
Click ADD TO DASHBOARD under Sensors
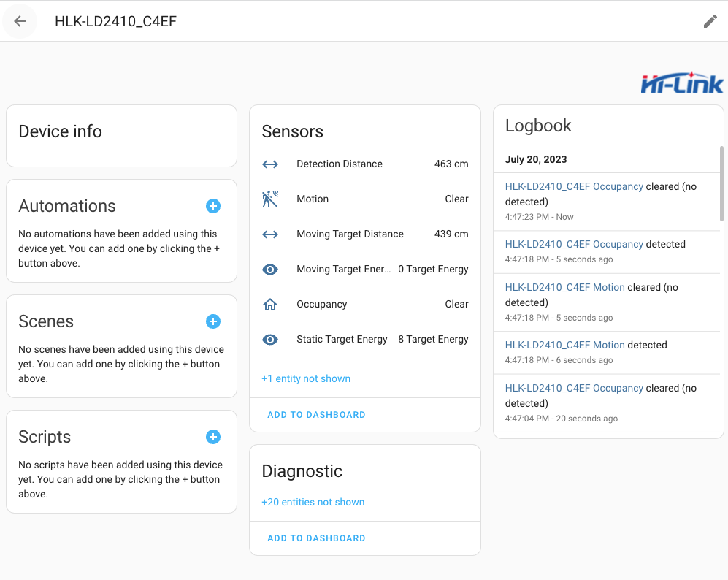click(x=316, y=415)
